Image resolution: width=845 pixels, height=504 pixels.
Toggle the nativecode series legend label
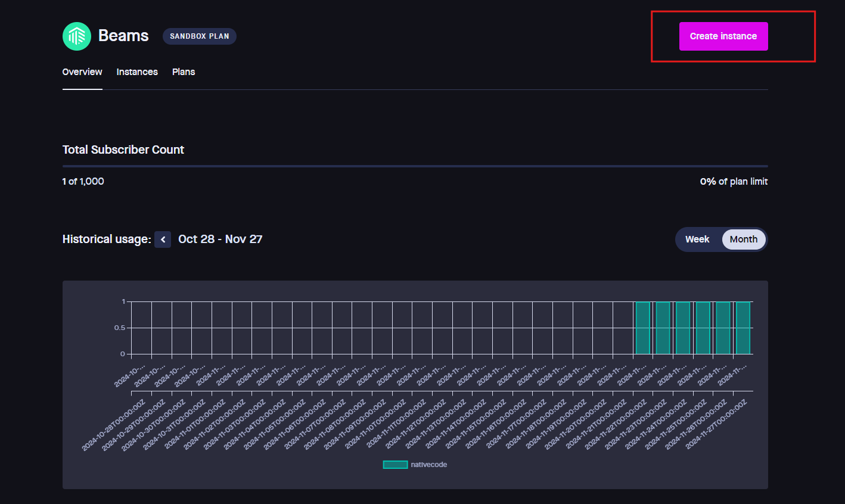[428, 465]
